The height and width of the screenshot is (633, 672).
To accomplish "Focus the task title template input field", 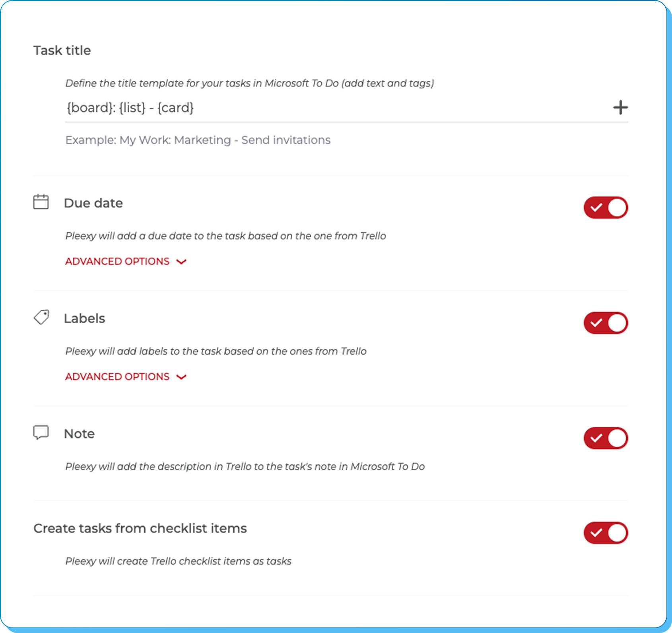I will pyautogui.click(x=336, y=108).
